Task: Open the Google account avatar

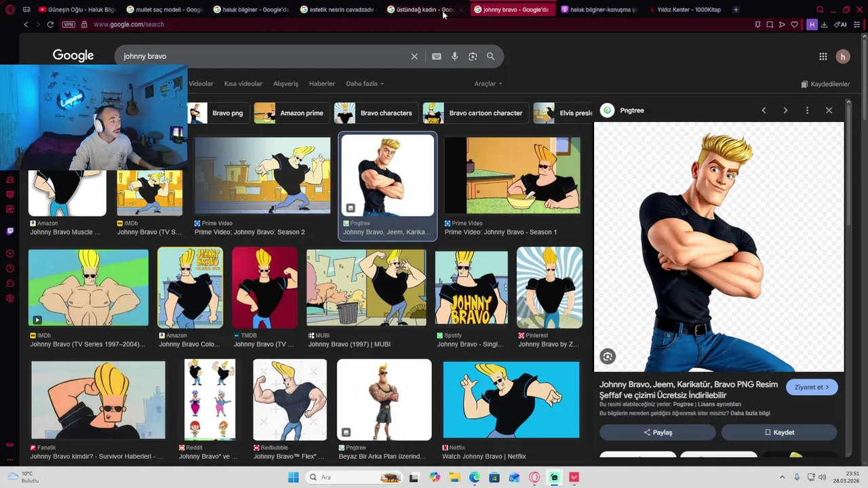Action: (843, 57)
